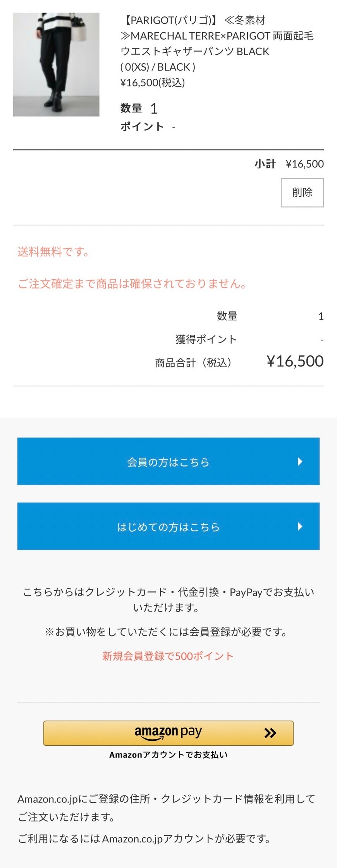Click the arrow icon on はじめての方はこちら
Screen dimensions: 337x868
coord(300,526)
